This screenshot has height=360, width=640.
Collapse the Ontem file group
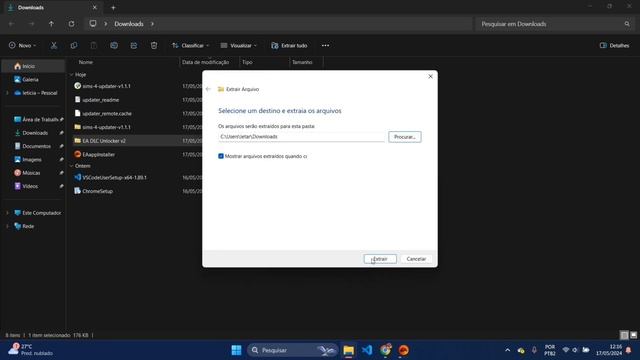point(71,166)
